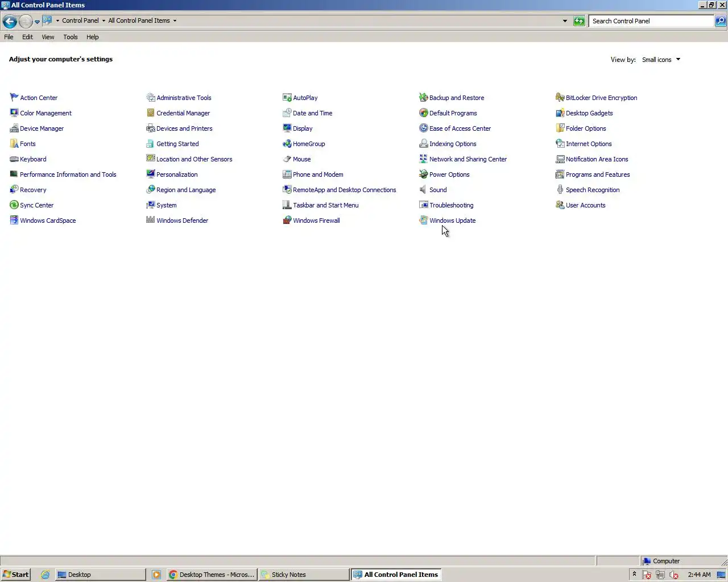Open Network and Sharing Center link
Screen dimensions: 728x582
point(468,159)
